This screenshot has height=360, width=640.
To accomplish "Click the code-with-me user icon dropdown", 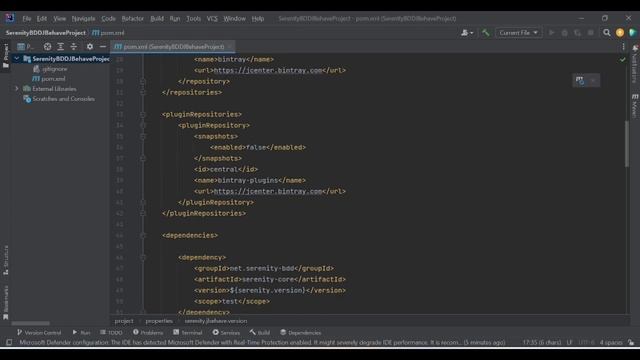I will click(x=467, y=33).
